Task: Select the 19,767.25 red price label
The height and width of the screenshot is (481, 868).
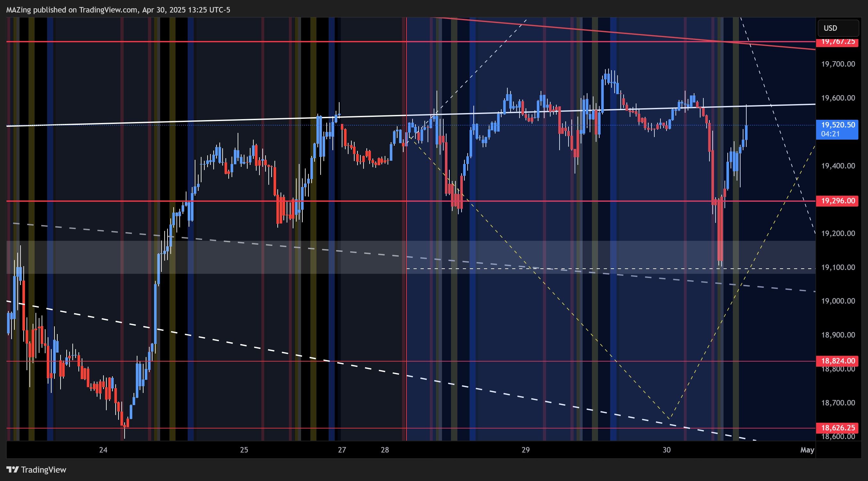Action: click(837, 43)
